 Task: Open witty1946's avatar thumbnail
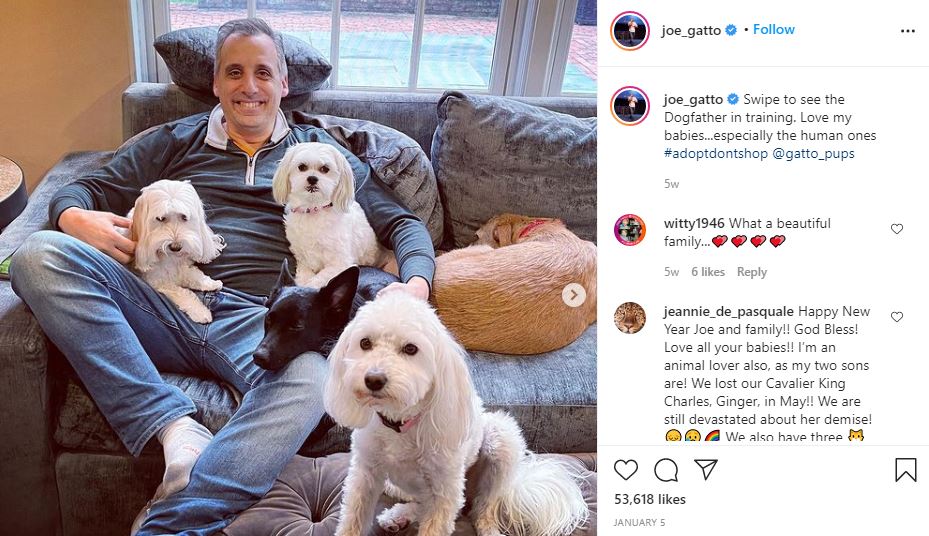tap(630, 230)
